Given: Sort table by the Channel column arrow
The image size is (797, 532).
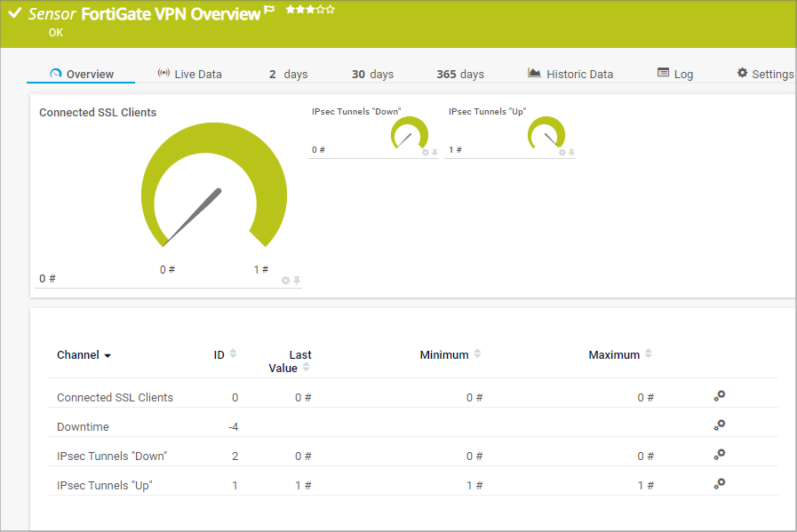Looking at the screenshot, I should pos(108,355).
